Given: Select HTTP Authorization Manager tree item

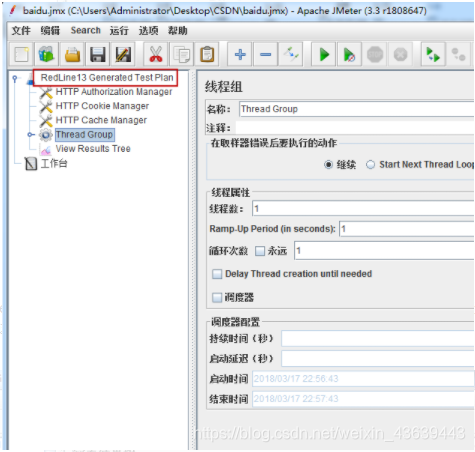Looking at the screenshot, I should pyautogui.click(x=114, y=92).
